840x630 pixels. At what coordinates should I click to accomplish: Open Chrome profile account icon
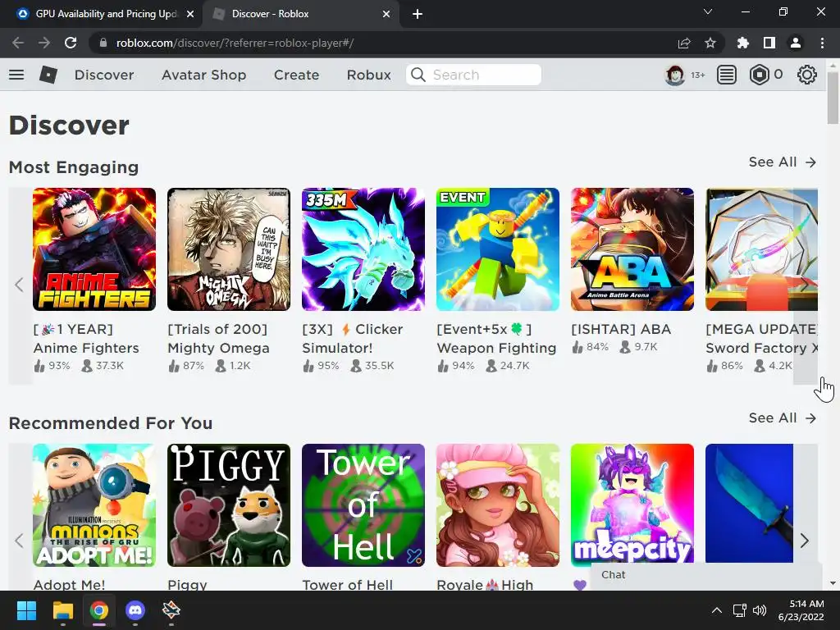pyautogui.click(x=796, y=43)
